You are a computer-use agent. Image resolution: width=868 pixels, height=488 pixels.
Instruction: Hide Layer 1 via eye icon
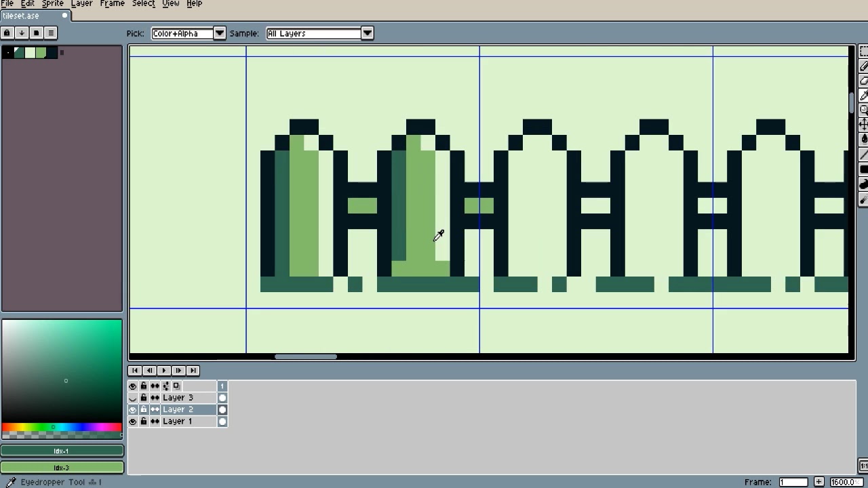(x=133, y=422)
